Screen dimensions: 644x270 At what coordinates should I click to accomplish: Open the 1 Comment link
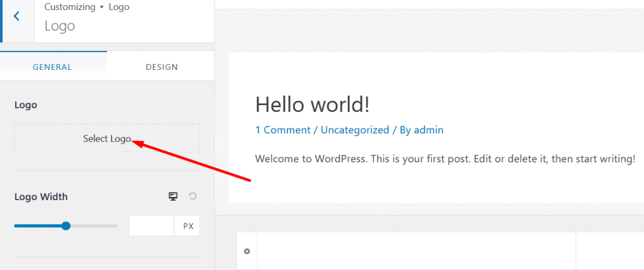tap(282, 130)
